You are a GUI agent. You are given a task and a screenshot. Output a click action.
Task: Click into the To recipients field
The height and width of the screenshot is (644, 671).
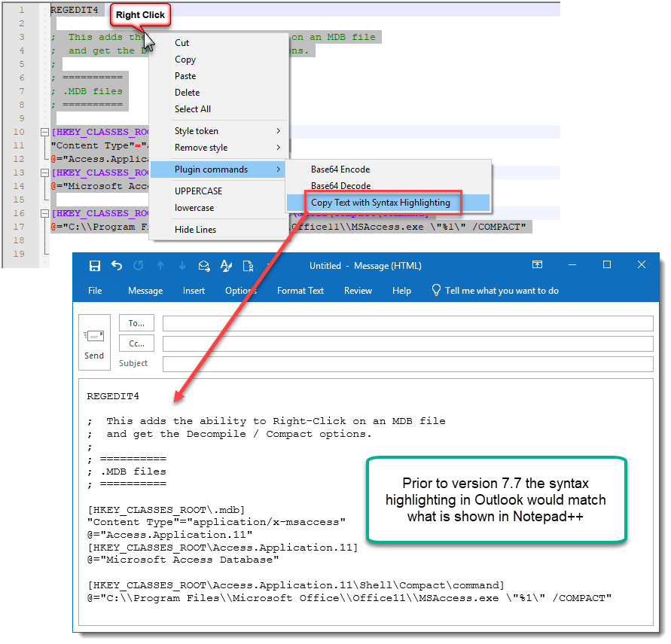tap(408, 323)
